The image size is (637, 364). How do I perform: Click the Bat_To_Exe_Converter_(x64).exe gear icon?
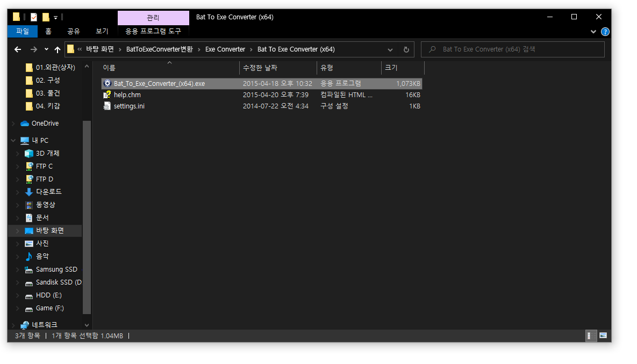point(108,83)
